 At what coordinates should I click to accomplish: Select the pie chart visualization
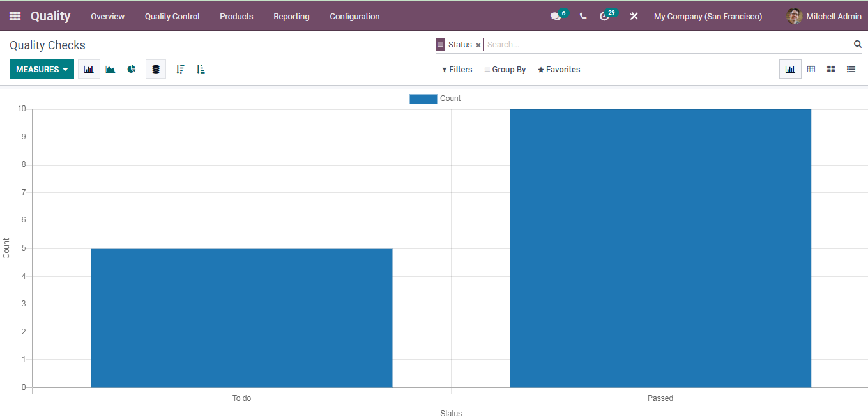131,69
